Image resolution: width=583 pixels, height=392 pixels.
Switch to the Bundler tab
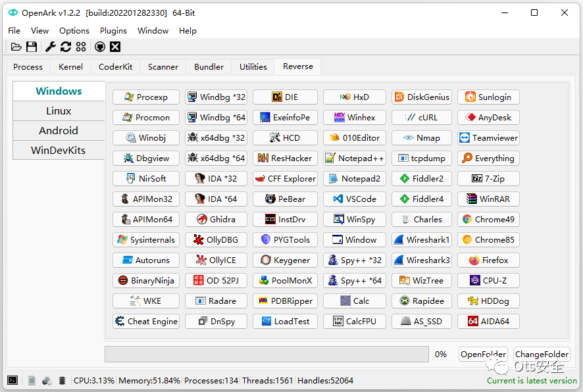pyautogui.click(x=209, y=67)
